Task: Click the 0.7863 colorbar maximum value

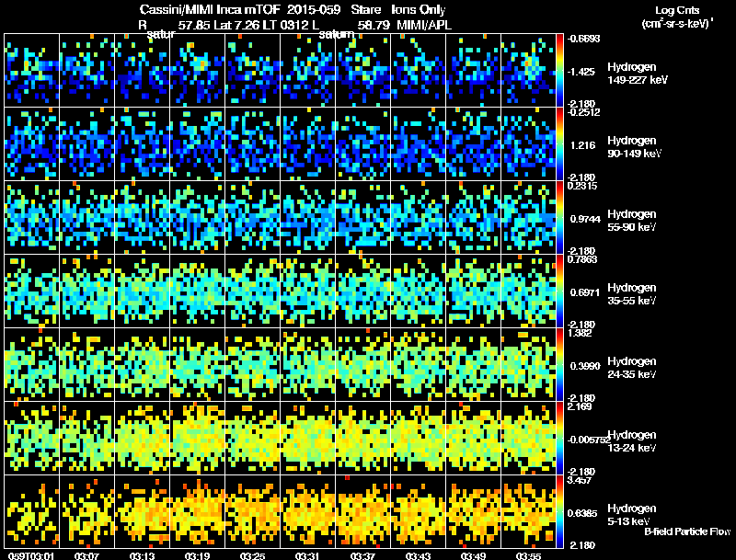Action: pos(582,259)
